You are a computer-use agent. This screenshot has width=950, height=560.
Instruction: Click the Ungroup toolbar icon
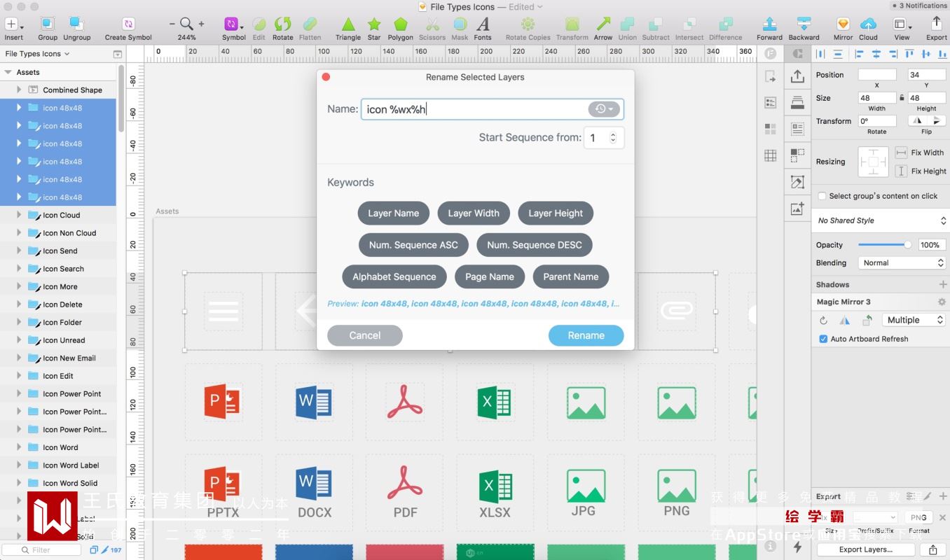tap(77, 28)
